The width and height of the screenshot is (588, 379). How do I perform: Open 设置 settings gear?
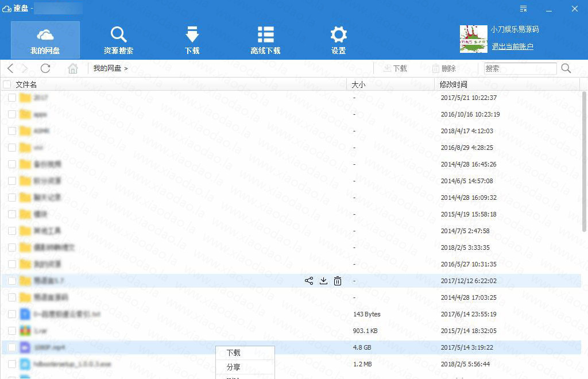tap(338, 40)
